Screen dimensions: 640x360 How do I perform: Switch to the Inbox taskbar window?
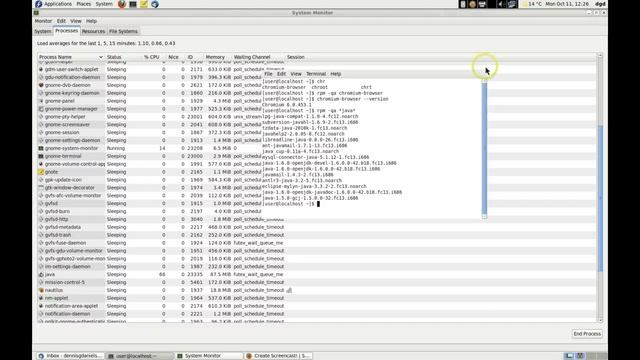(70, 356)
